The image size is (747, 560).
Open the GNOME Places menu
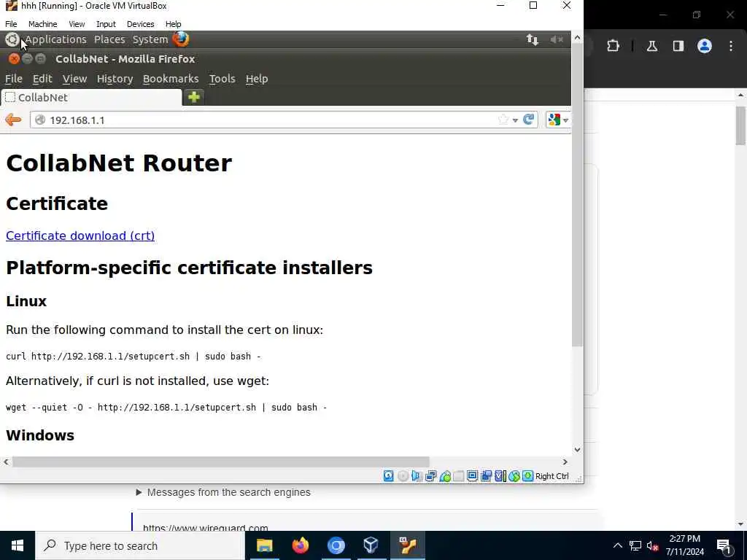point(109,39)
